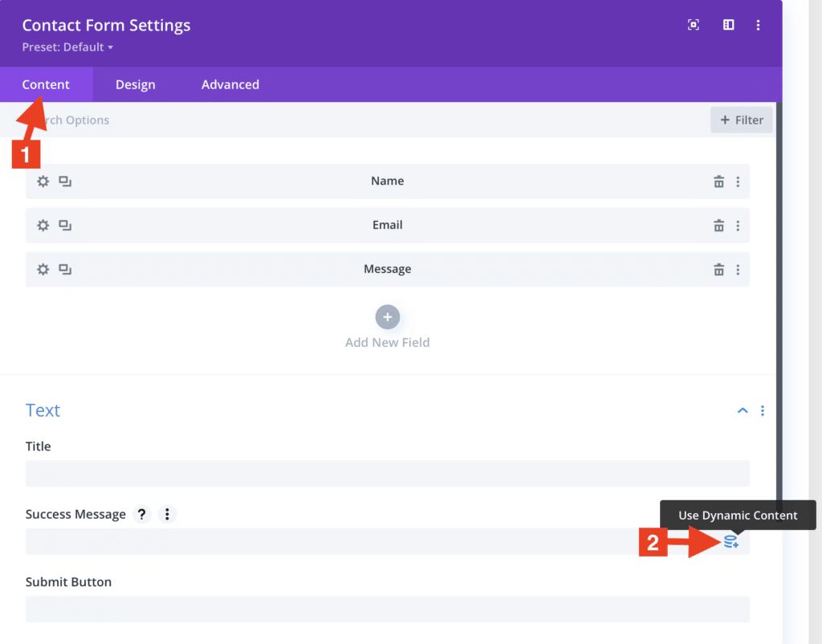Delete the Message field

(x=718, y=270)
